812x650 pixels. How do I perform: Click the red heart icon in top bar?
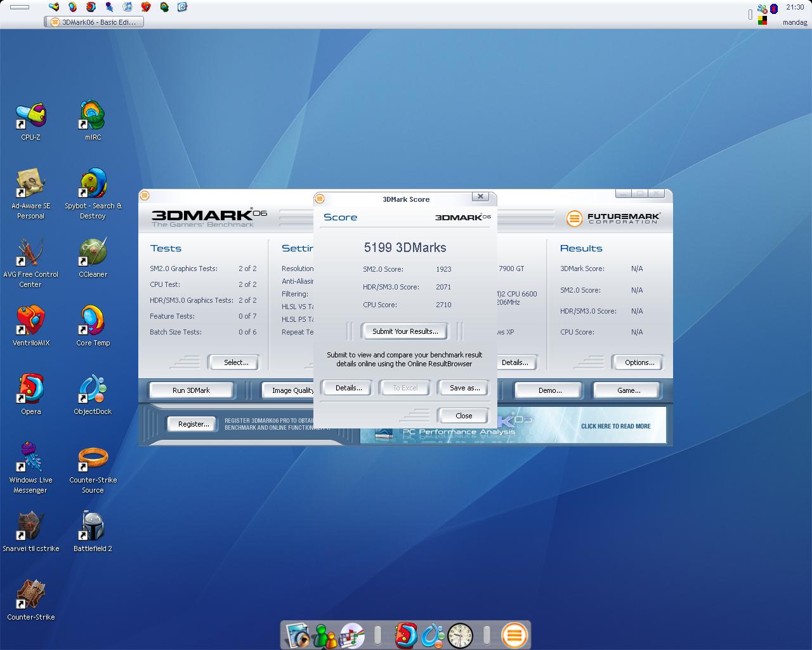point(146,7)
